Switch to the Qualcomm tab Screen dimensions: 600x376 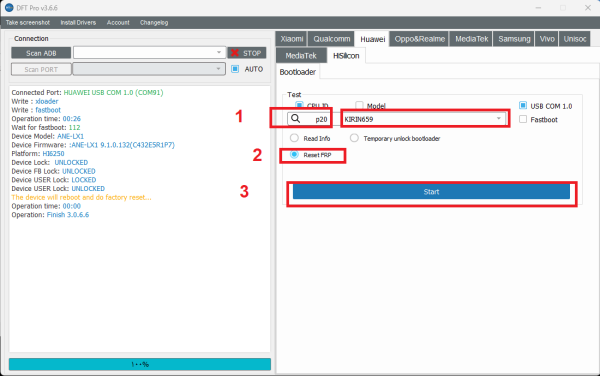point(331,39)
